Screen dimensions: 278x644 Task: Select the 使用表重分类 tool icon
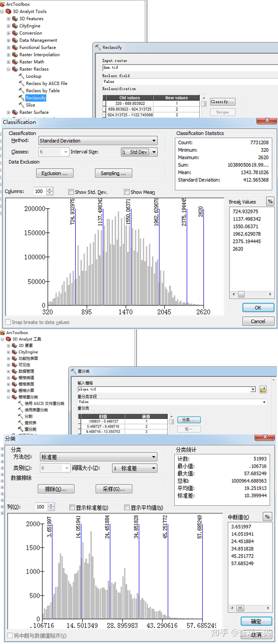21,410
